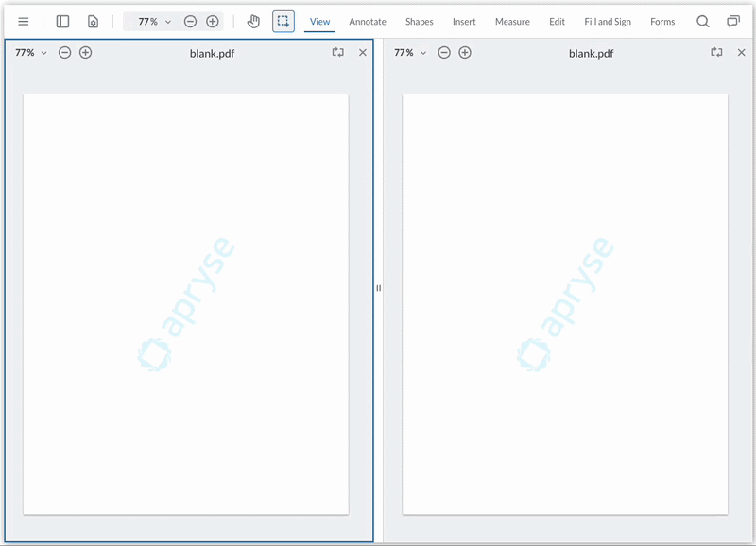Viewport: 756px width, 546px height.
Task: Select the Pan tool in the toolbar
Action: click(x=253, y=21)
